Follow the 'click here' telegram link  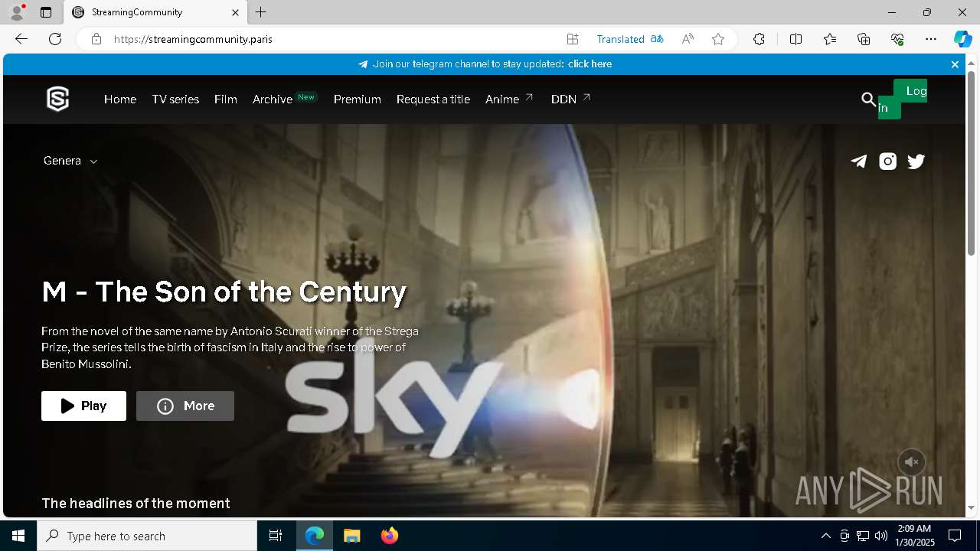coord(590,64)
